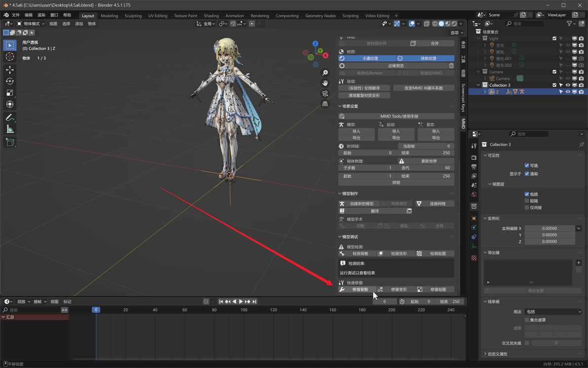The image size is (588, 368).
Task: Select the Rotate tool
Action: pos(10,81)
